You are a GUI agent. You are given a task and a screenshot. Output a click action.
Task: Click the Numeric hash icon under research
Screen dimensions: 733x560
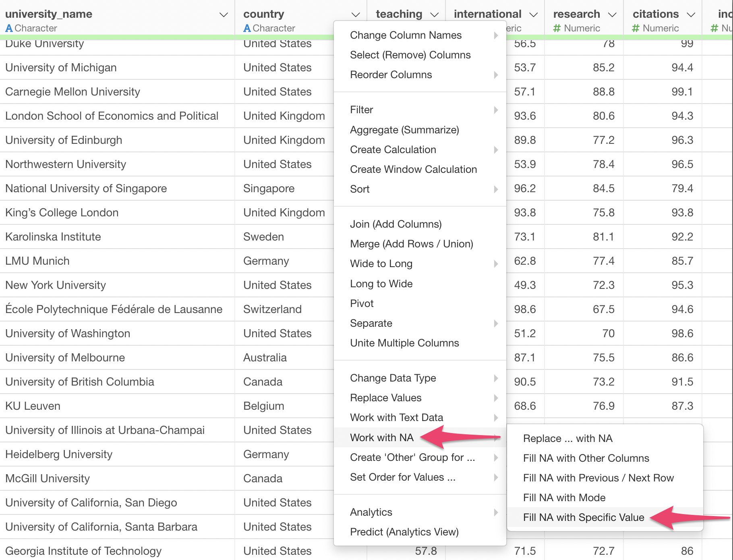point(557,28)
